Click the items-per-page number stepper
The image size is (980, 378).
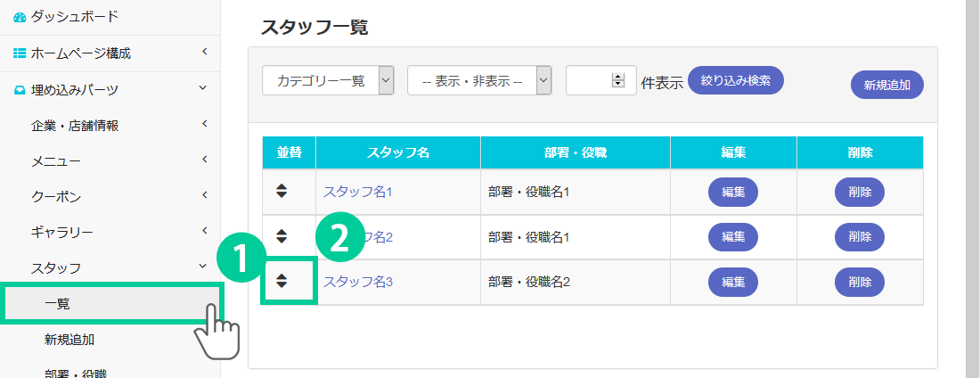point(618,80)
